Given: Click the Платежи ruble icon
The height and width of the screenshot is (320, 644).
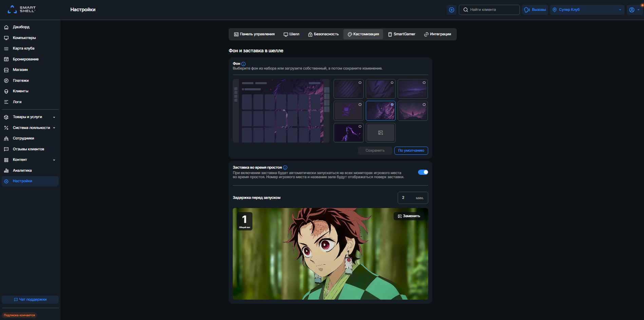Looking at the screenshot, I should [6, 80].
